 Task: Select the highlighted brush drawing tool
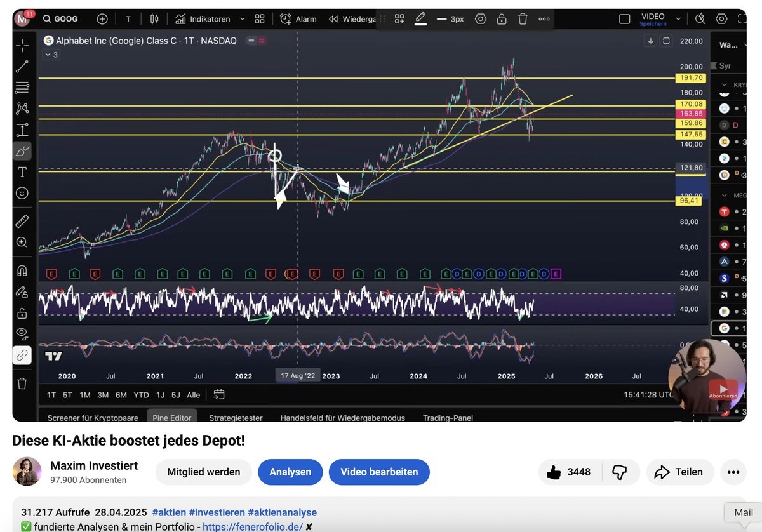[22, 151]
